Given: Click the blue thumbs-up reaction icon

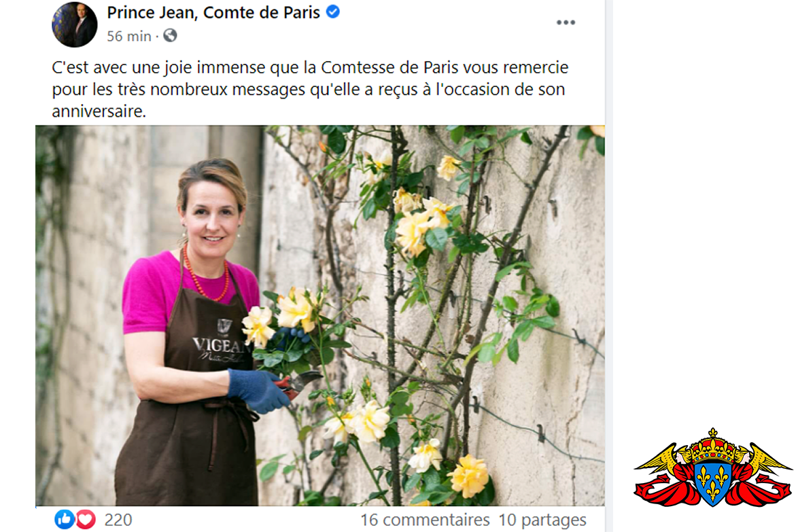Looking at the screenshot, I should pos(64,519).
